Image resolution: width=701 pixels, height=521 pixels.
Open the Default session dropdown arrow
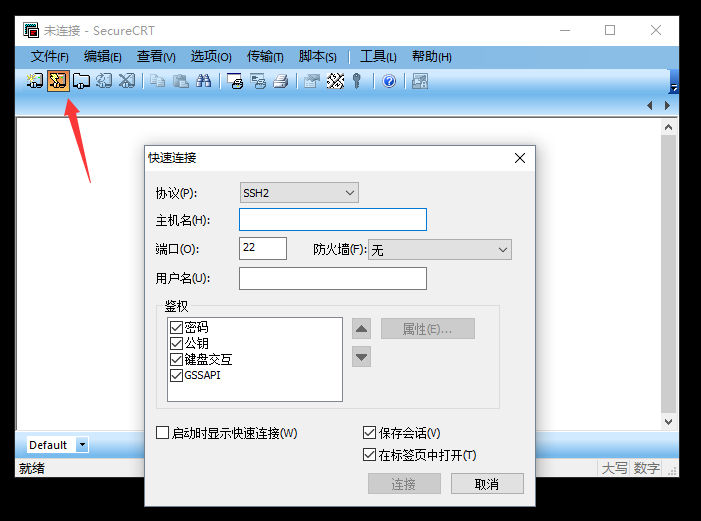tap(82, 445)
